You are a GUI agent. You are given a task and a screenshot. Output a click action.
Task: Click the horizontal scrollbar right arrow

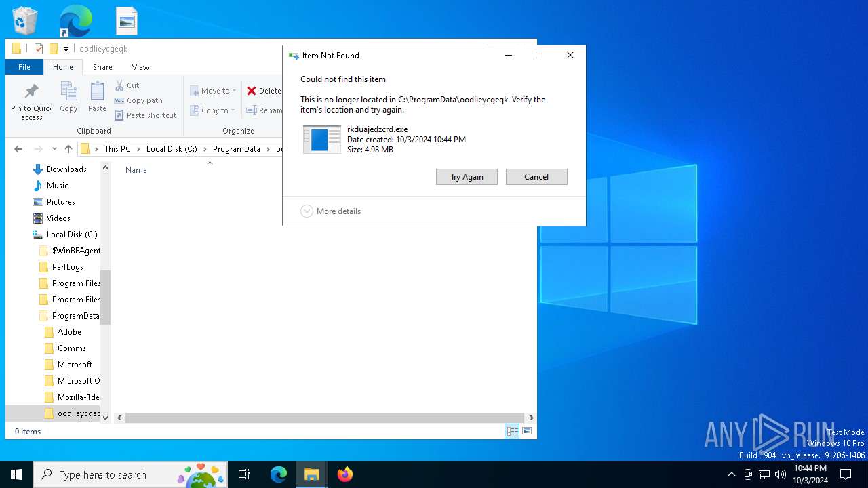tap(531, 418)
